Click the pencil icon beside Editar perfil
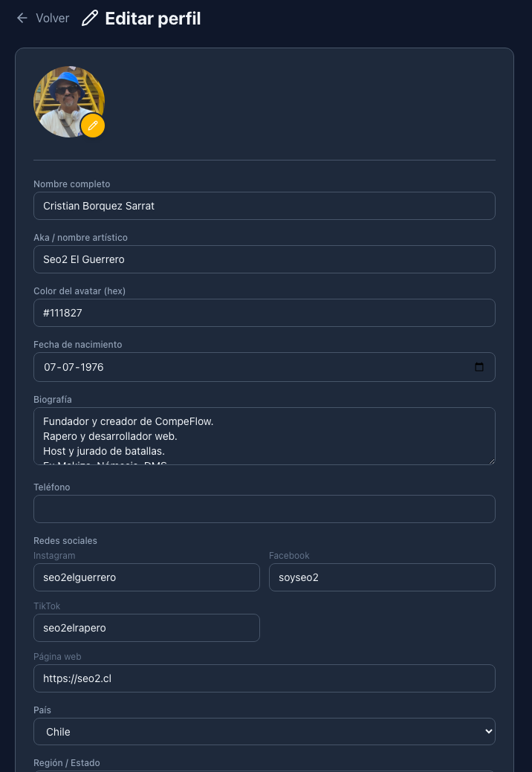This screenshot has height=772, width=532. (90, 18)
